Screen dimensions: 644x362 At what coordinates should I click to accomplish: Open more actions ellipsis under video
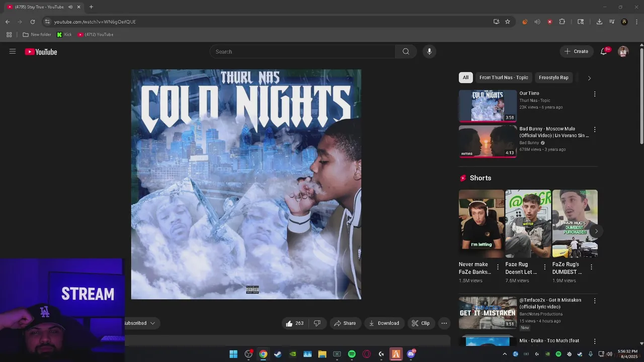444,323
